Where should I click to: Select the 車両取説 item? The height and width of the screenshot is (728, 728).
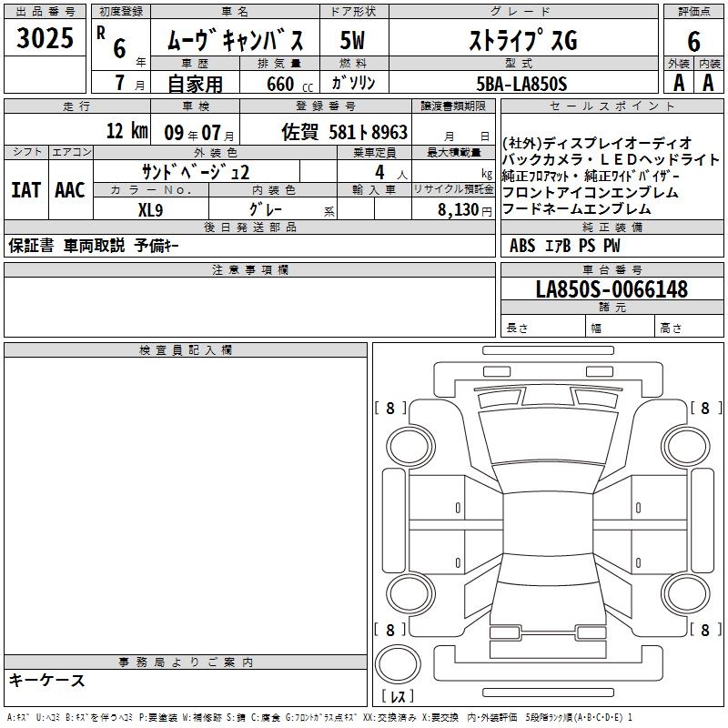tap(95, 245)
